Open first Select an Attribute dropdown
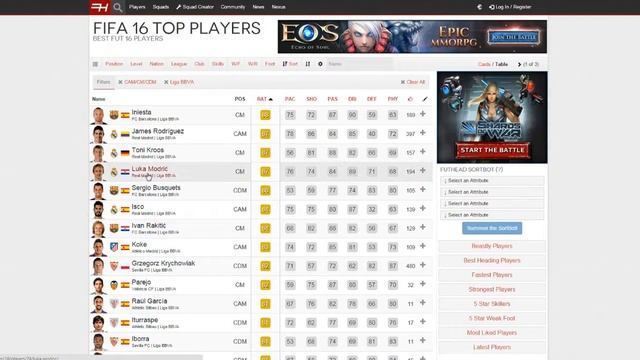 tap(492, 180)
